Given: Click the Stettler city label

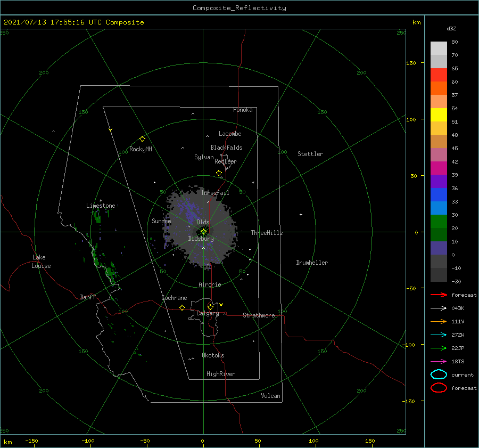Looking at the screenshot, I should [310, 154].
